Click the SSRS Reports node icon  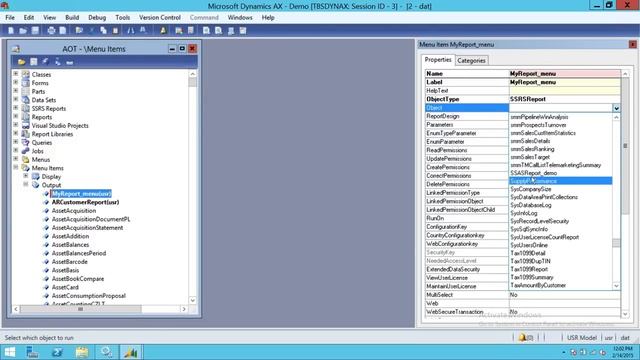point(26,109)
